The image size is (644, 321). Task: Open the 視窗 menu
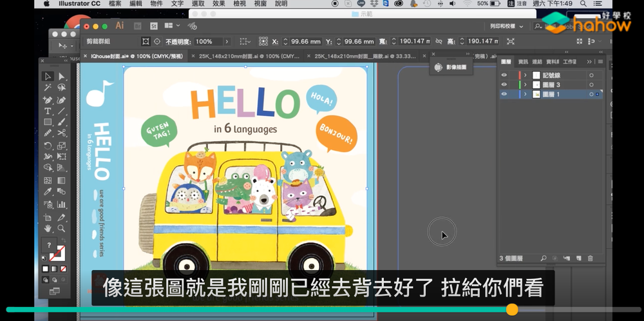[x=260, y=4]
